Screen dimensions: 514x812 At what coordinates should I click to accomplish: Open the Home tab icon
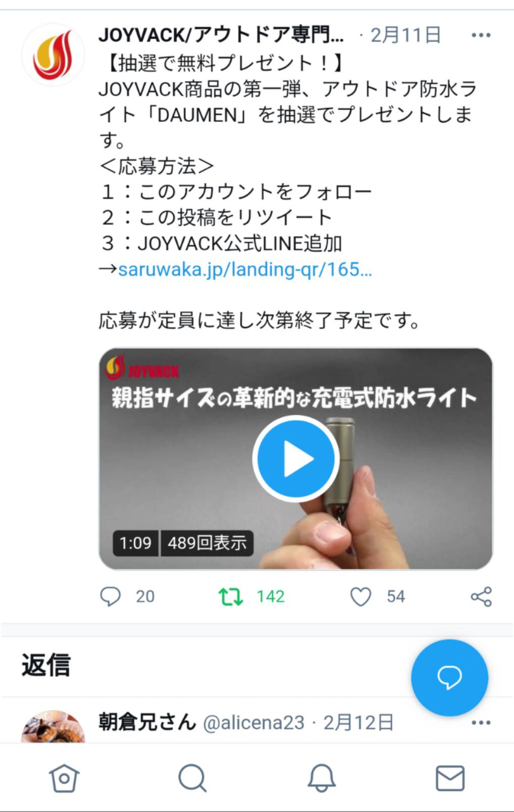[64, 778]
